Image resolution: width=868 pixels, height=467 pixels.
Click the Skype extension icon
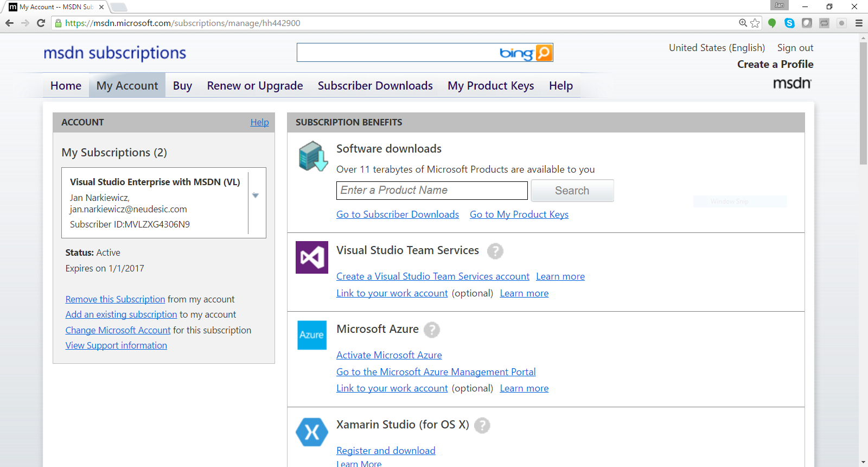789,23
